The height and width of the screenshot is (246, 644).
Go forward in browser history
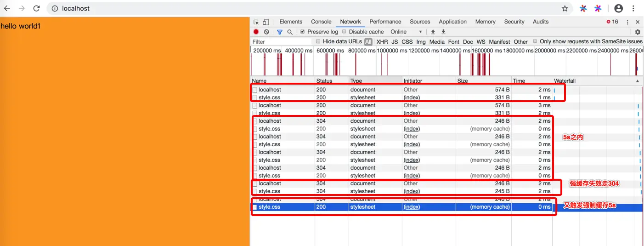(x=22, y=8)
